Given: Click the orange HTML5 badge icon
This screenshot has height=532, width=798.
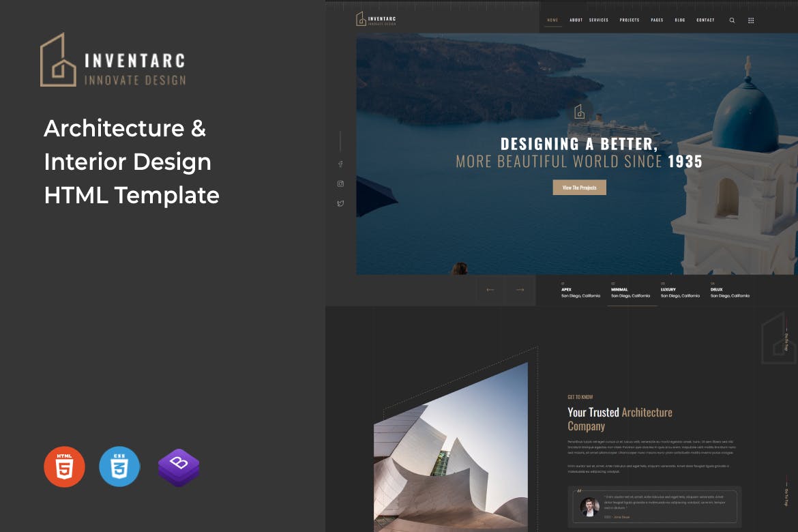Looking at the screenshot, I should (x=65, y=467).
